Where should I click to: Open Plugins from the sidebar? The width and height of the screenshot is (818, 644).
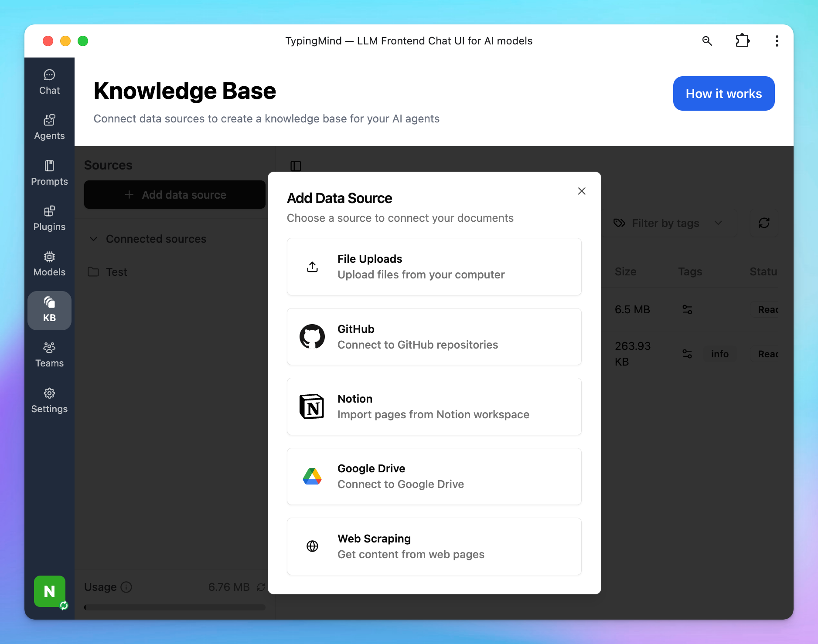click(x=49, y=219)
